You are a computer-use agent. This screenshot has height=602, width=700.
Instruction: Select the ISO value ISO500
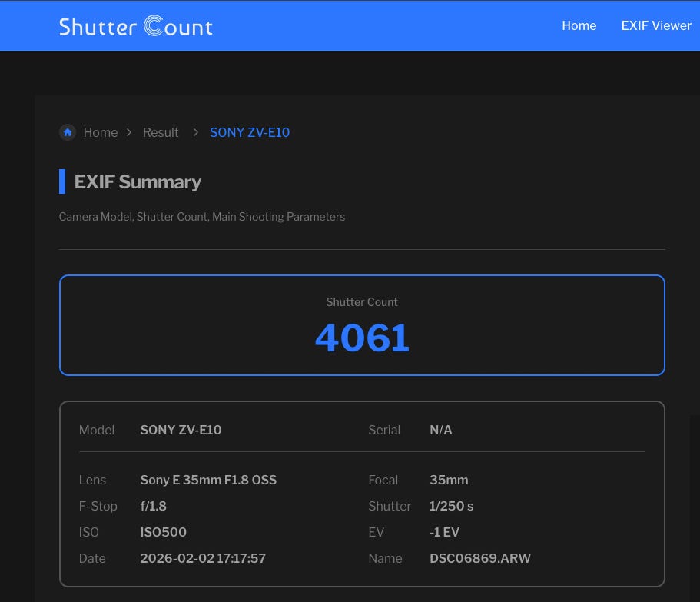(164, 532)
